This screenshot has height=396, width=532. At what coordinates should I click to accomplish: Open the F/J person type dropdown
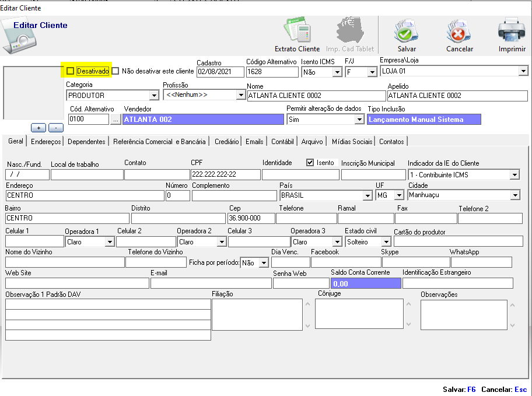372,72
